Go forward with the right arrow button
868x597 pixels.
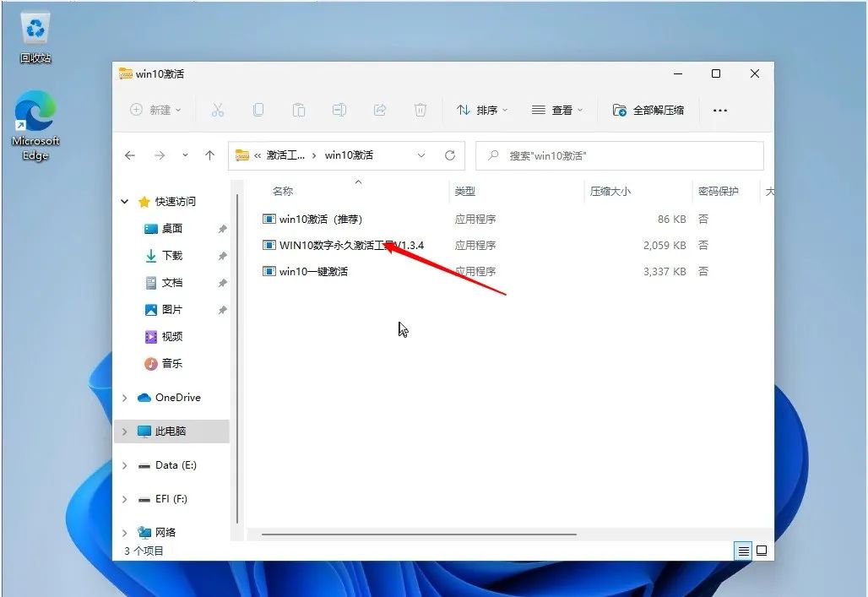pos(160,155)
